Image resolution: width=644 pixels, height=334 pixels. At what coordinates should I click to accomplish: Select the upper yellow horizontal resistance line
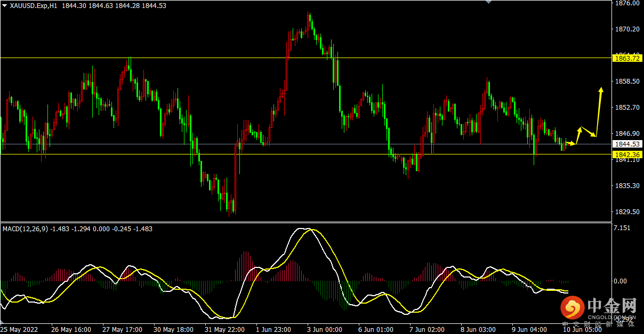[x=305, y=58]
